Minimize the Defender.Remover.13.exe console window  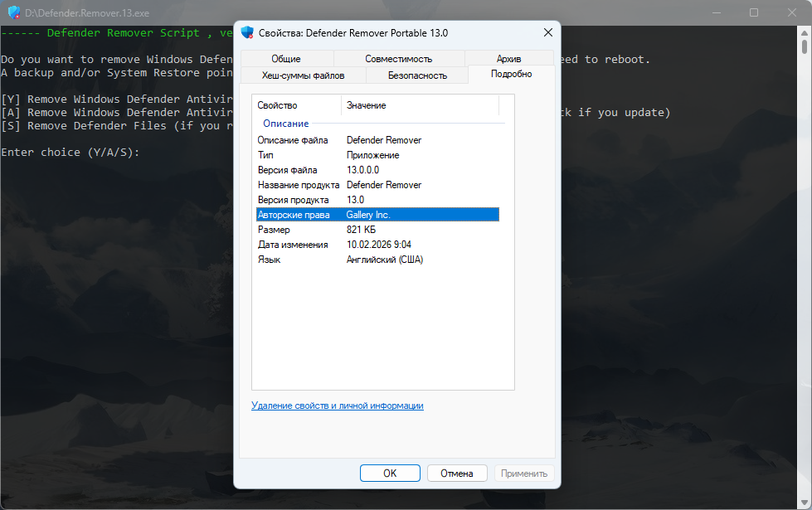[717, 12]
